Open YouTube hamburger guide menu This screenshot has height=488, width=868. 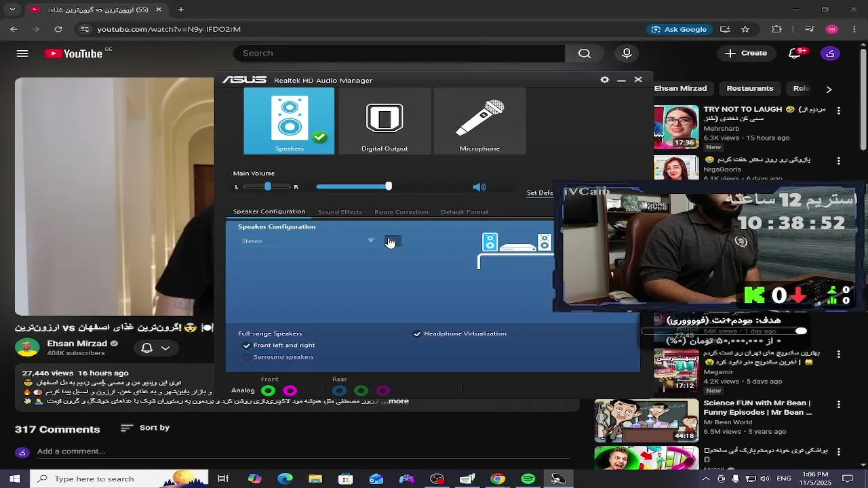22,54
